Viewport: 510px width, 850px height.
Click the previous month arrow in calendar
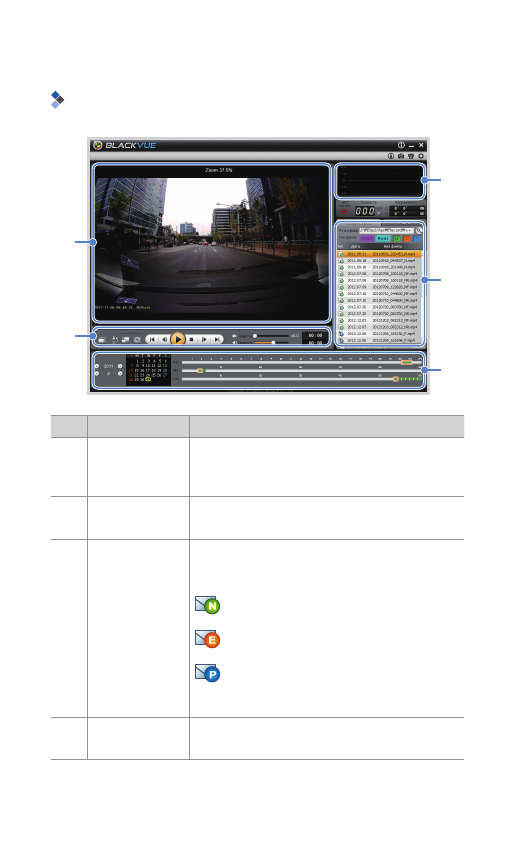point(97,374)
